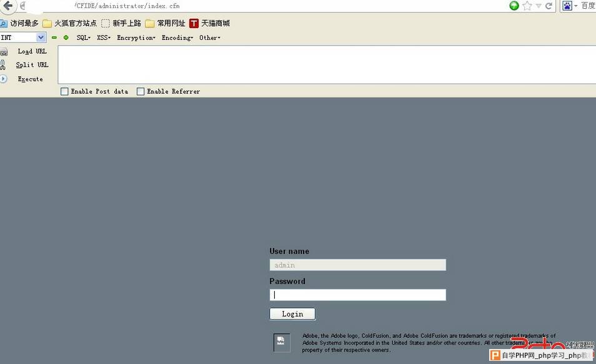Click Split URL in HackBar

[32, 65]
